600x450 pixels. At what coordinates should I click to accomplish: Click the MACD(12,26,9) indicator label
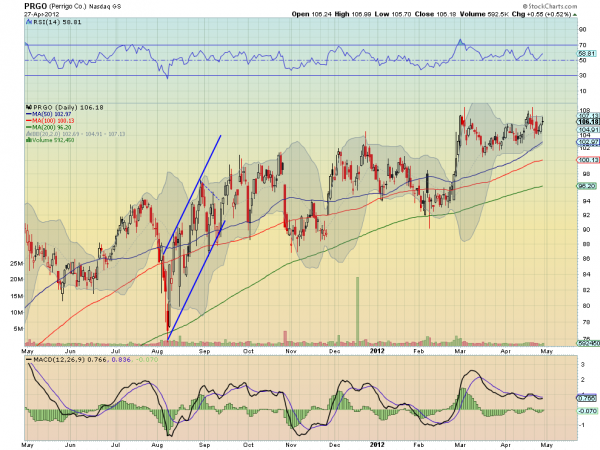(x=59, y=360)
